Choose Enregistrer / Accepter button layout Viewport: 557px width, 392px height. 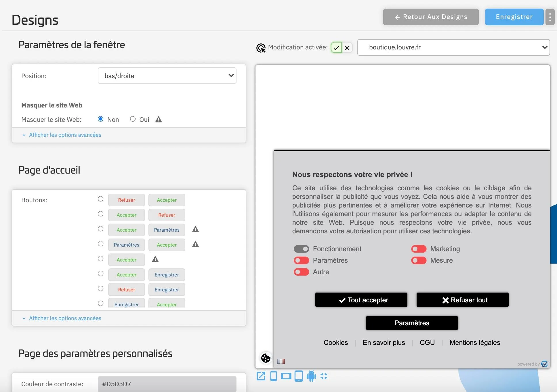pyautogui.click(x=100, y=303)
